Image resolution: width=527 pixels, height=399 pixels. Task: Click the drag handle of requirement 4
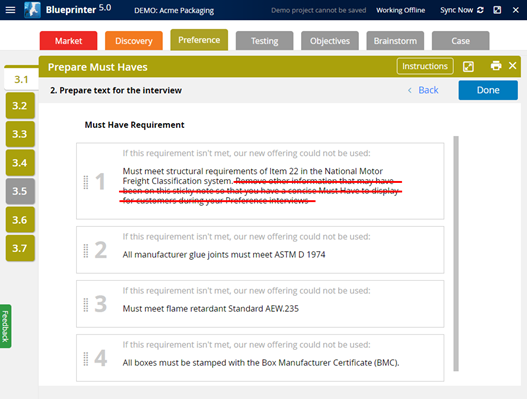pyautogui.click(x=86, y=359)
